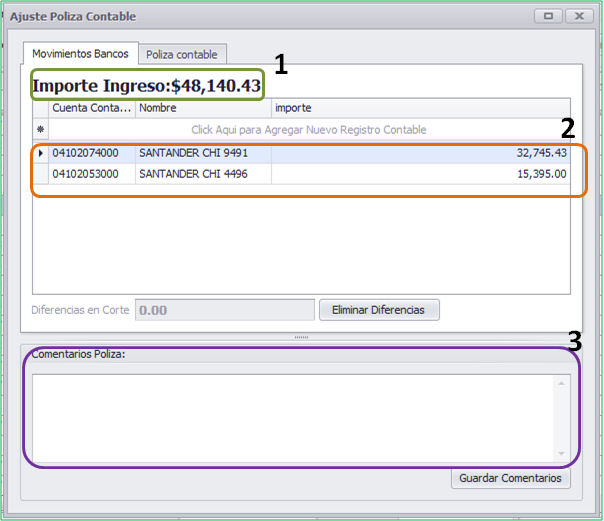Switch to the Poliza contable tab
The image size is (604, 521).
point(182,54)
